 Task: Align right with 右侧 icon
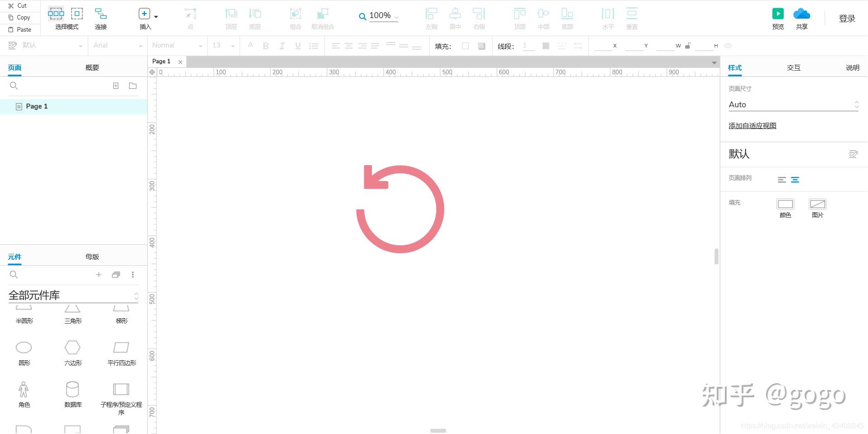tap(479, 14)
